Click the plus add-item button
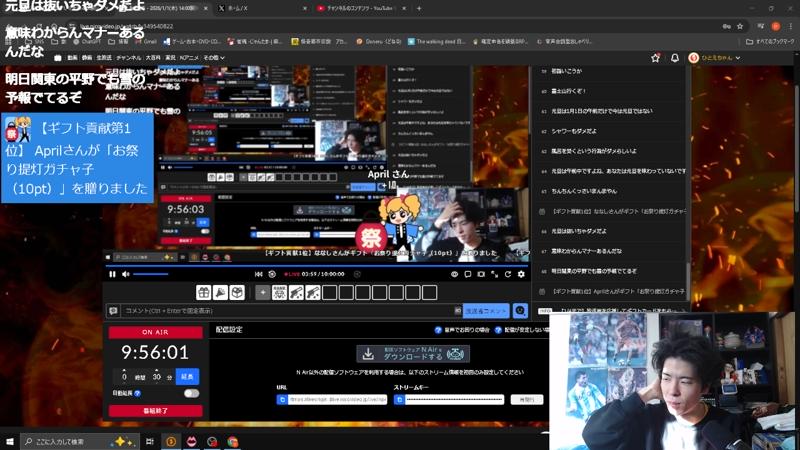 [x=262, y=293]
